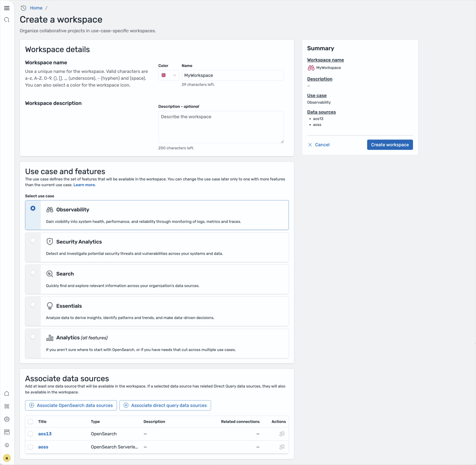Screen dimensions: 476x465
Task: Go to home icon in left sidebar
Action: point(7,393)
